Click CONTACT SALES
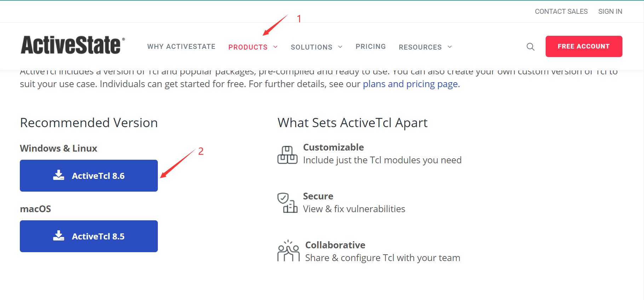This screenshot has width=644, height=300. pyautogui.click(x=561, y=11)
